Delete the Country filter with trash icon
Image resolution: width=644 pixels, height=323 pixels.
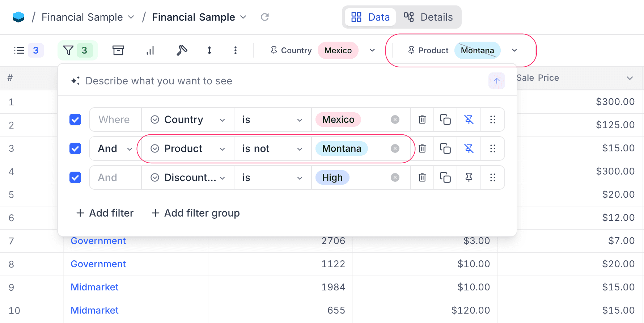422,119
